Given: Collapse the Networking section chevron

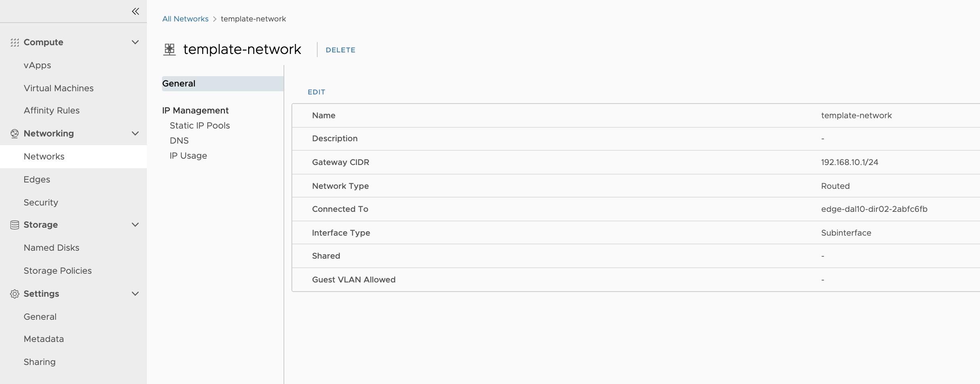Looking at the screenshot, I should [x=135, y=134].
